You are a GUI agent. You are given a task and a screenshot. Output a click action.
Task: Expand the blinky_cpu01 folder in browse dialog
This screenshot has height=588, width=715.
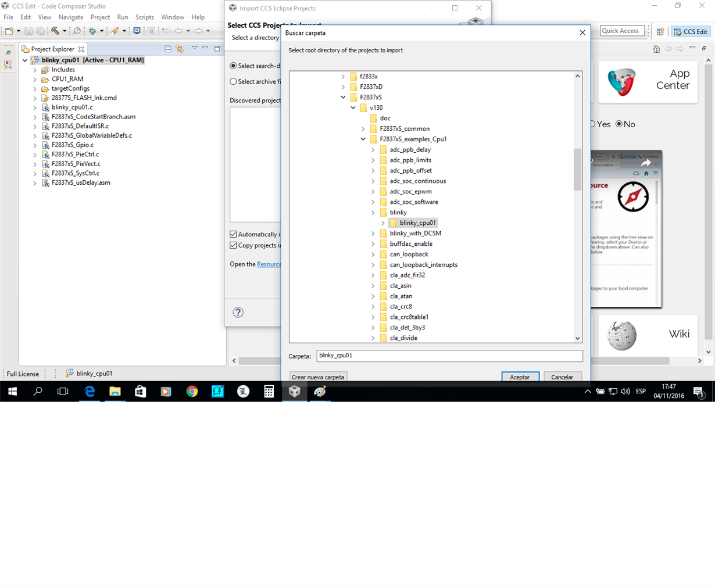point(383,223)
